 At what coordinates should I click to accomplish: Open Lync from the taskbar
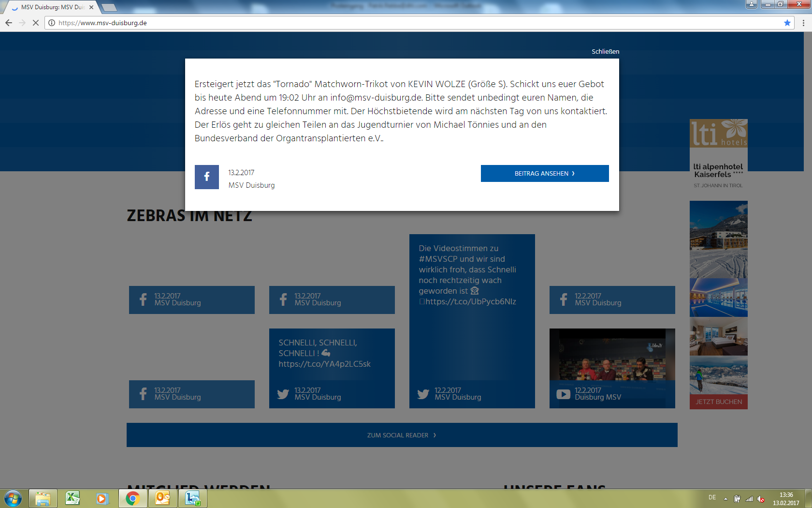click(193, 498)
